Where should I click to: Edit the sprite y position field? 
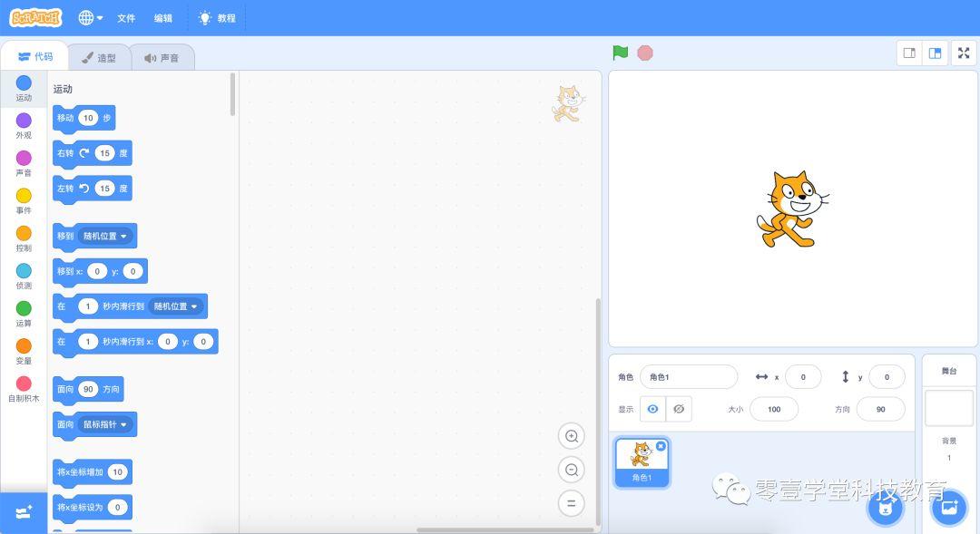tap(887, 376)
